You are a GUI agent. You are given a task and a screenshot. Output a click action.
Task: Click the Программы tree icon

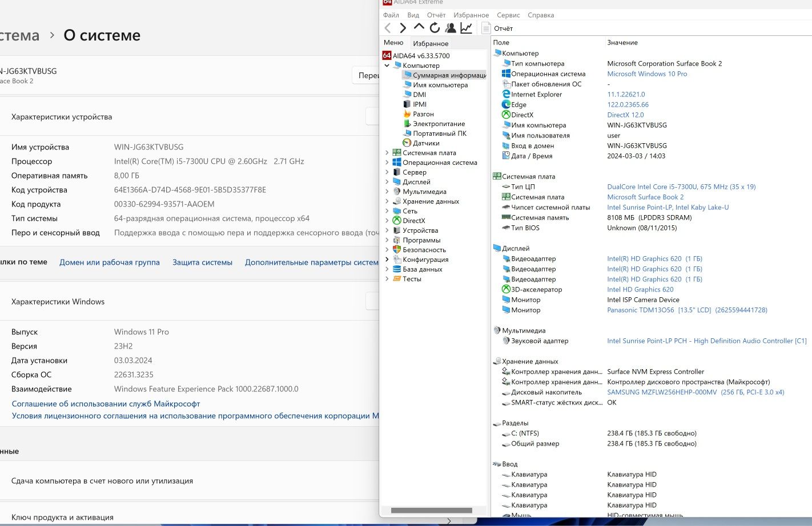click(x=397, y=240)
